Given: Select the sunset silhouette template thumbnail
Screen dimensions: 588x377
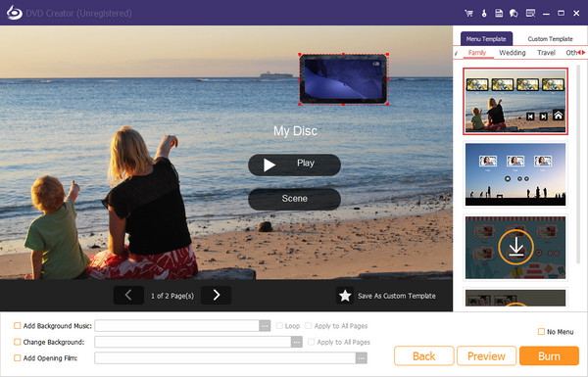Looking at the screenshot, I should pos(515,174).
